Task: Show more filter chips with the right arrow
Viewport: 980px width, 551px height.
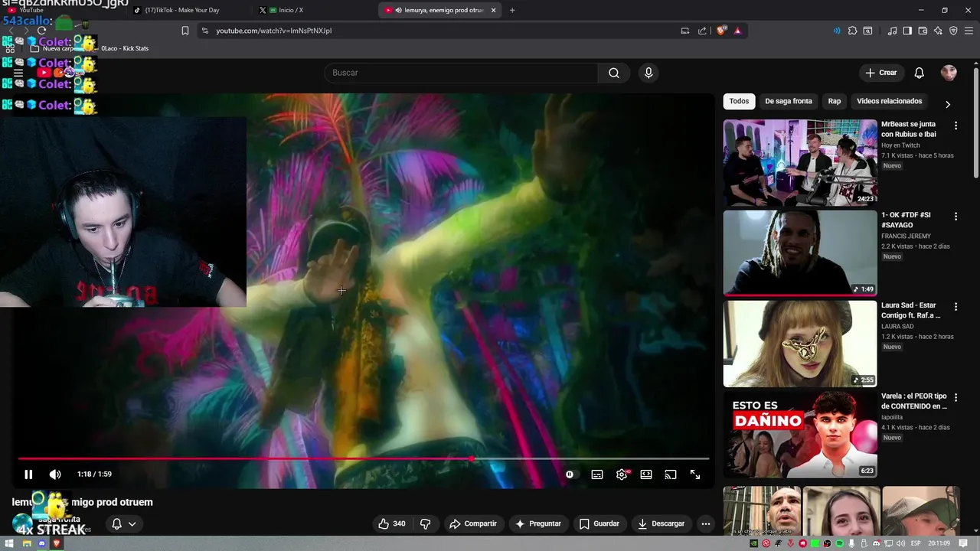Action: [948, 104]
